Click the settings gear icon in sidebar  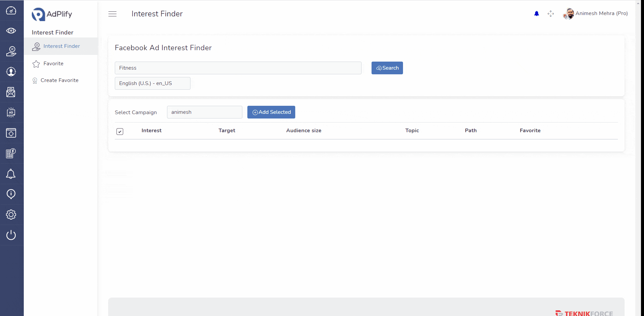point(11,215)
